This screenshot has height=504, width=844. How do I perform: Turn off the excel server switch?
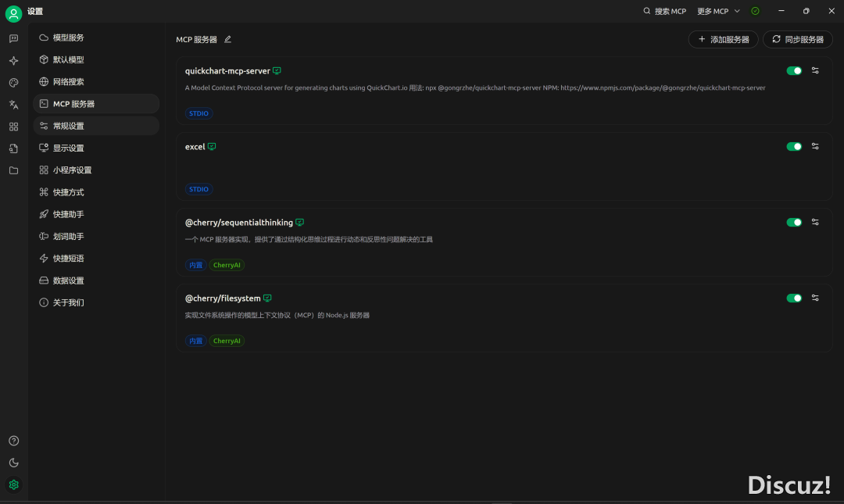coord(794,146)
